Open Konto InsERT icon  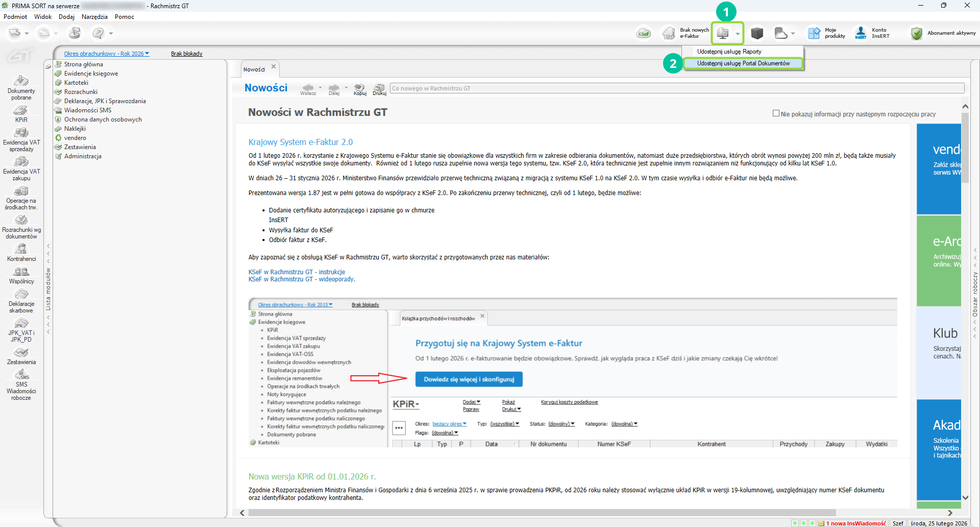[x=872, y=33]
